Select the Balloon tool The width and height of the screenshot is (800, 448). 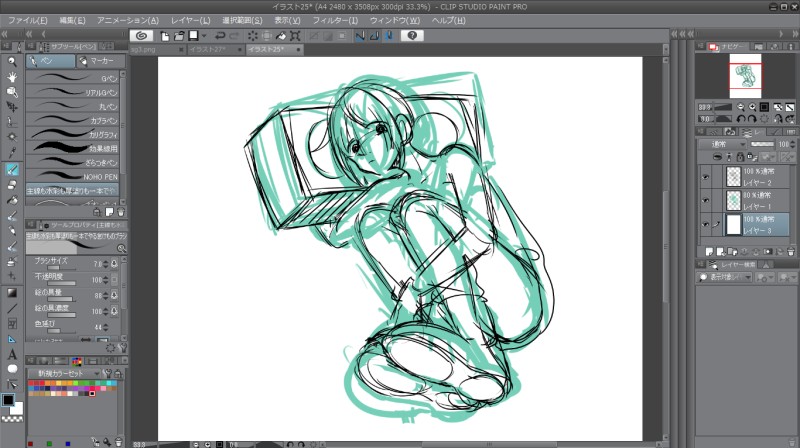12,369
